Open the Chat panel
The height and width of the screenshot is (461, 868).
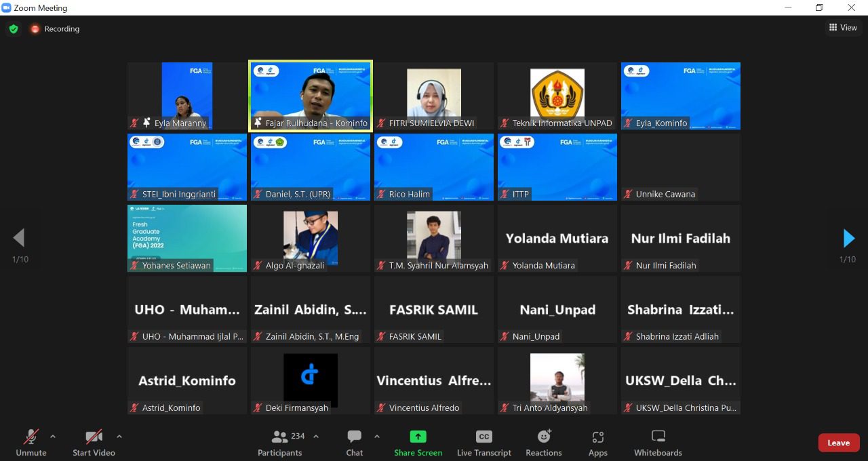pos(354,443)
